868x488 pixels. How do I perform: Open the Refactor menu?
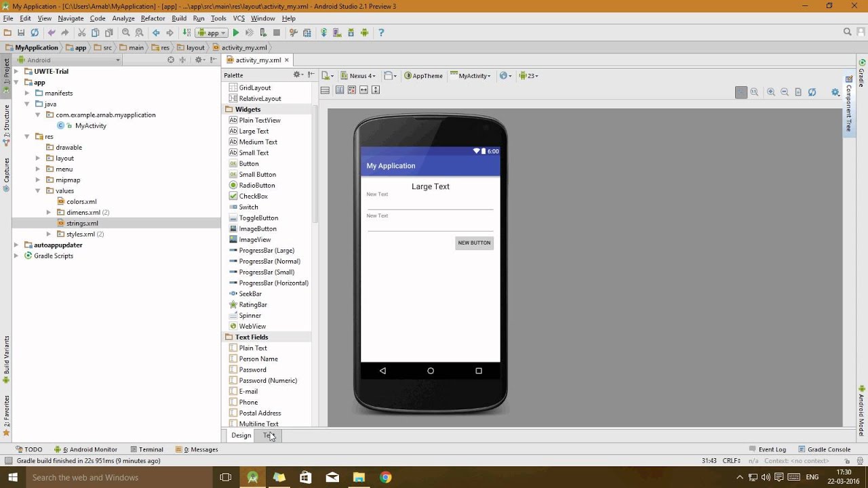[153, 18]
